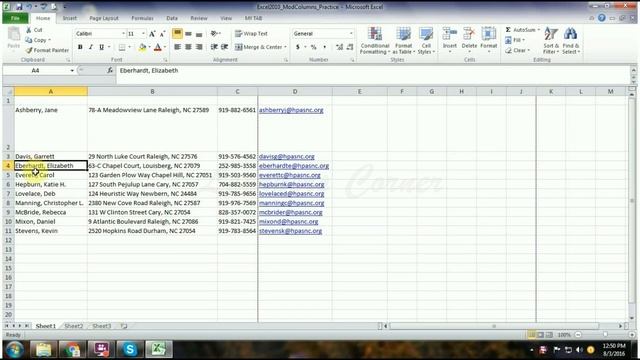Open Conditional Formatting
Viewport: 640px width, 360px height.
click(x=375, y=40)
